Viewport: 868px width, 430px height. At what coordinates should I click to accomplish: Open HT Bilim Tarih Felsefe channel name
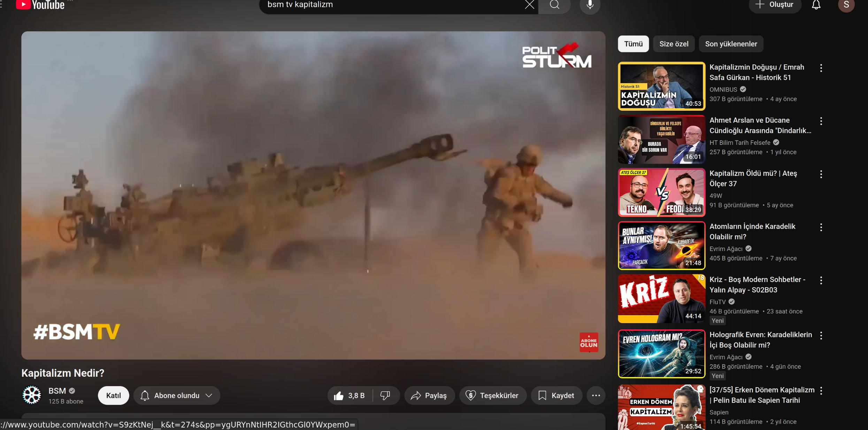pos(739,143)
